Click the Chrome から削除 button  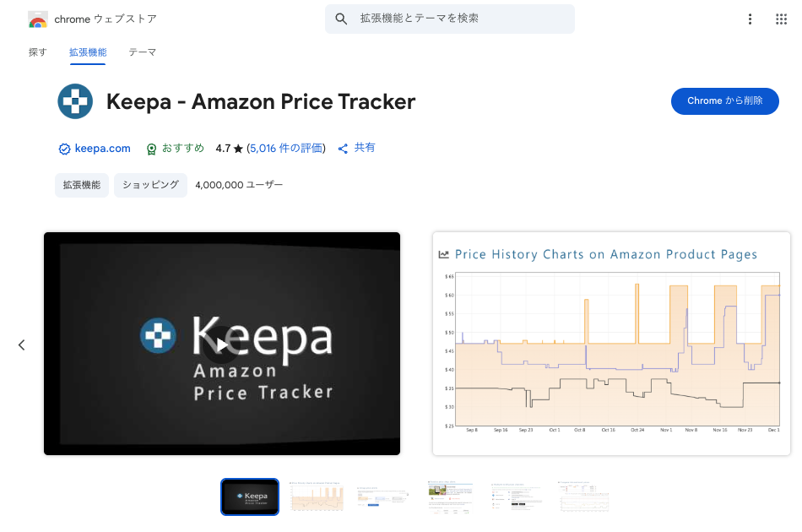coord(724,101)
